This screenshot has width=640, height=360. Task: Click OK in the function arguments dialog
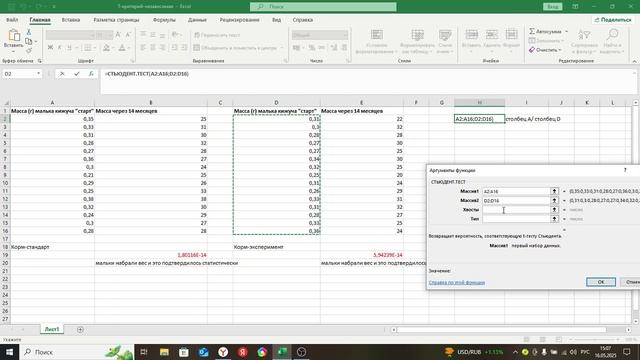click(600, 282)
